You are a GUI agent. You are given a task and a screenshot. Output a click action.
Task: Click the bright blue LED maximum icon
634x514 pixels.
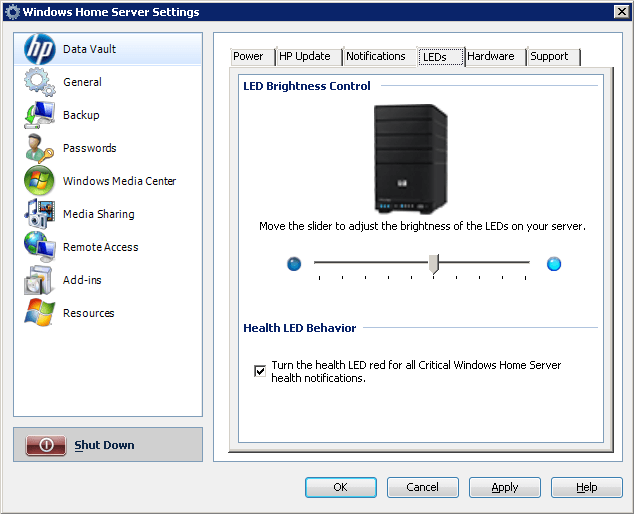[554, 264]
